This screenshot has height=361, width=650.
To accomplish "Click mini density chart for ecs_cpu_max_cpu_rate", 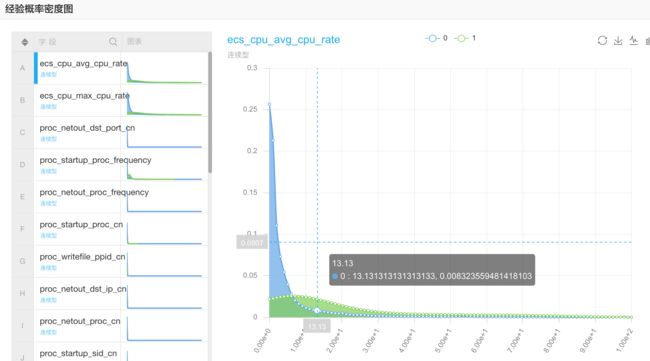I will click(x=165, y=103).
